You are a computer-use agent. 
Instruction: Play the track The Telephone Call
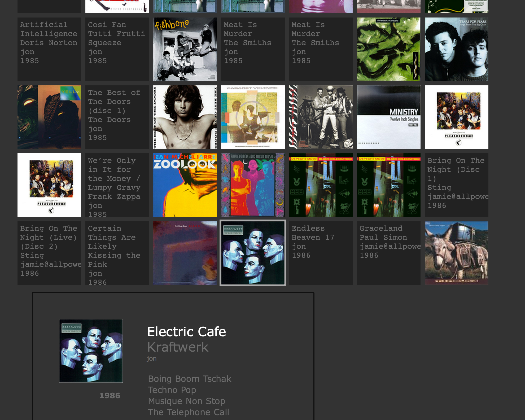point(188,412)
